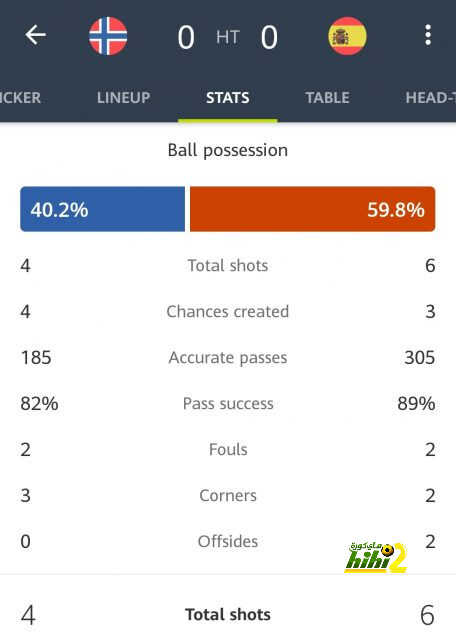Click the blue 40.2% possession bar
This screenshot has width=456, height=640.
[x=102, y=209]
